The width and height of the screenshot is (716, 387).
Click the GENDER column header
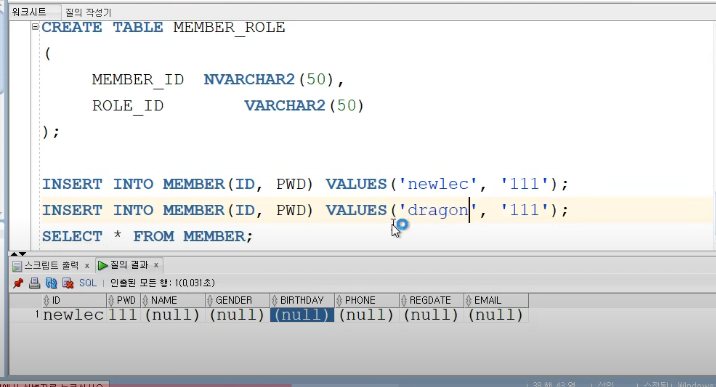237,300
